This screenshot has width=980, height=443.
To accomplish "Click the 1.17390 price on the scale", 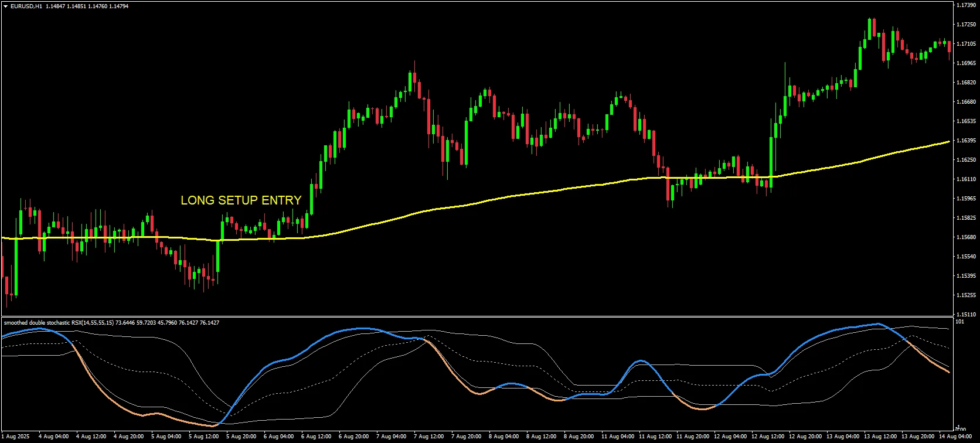I will 966,5.
